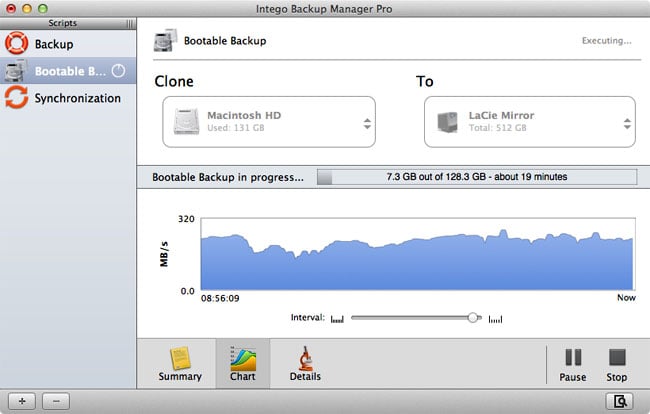The image size is (650, 414).
Task: Click the transfer speed chart area
Action: click(418, 254)
